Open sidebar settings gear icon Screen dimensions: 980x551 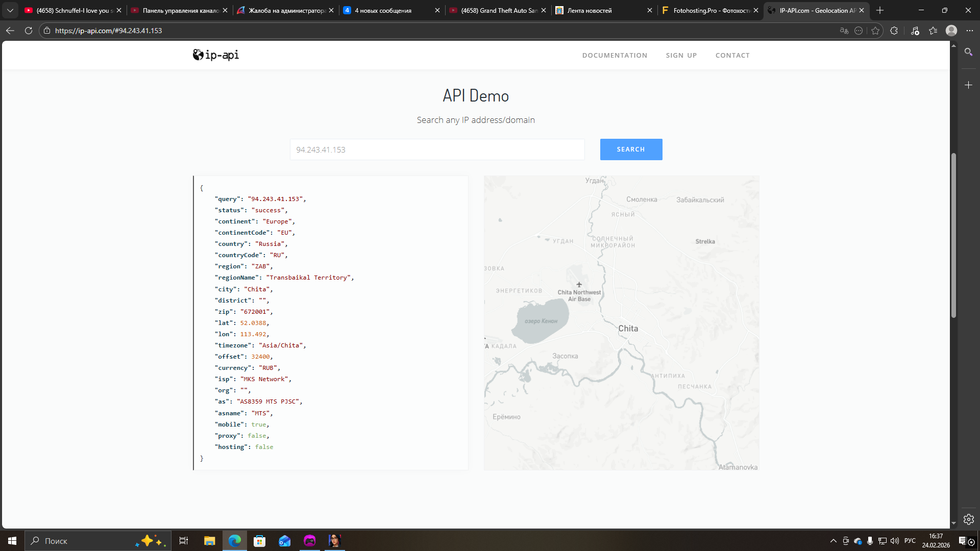(968, 519)
